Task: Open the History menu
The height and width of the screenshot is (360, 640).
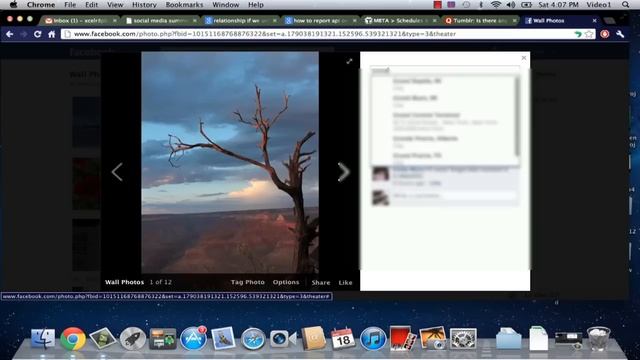Action: [x=144, y=5]
